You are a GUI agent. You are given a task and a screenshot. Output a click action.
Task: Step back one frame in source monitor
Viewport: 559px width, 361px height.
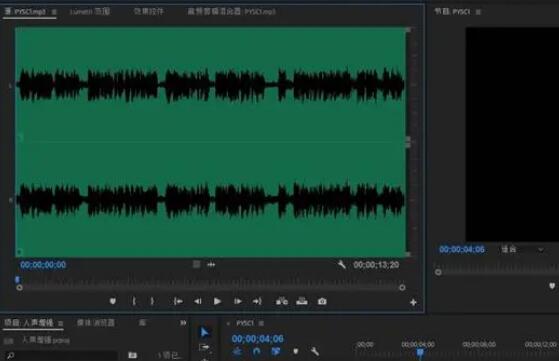198,301
